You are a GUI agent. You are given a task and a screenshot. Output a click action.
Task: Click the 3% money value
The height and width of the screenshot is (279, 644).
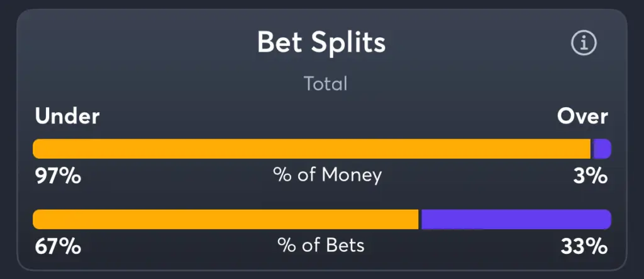(591, 176)
